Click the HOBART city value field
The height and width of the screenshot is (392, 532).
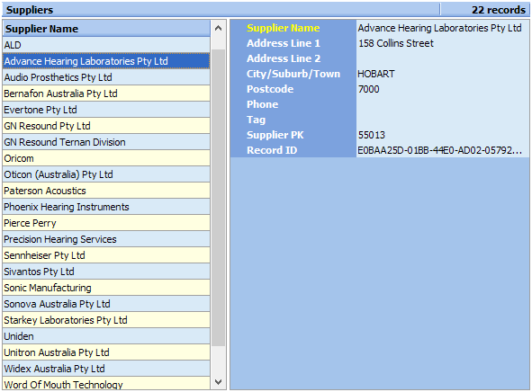[442, 74]
